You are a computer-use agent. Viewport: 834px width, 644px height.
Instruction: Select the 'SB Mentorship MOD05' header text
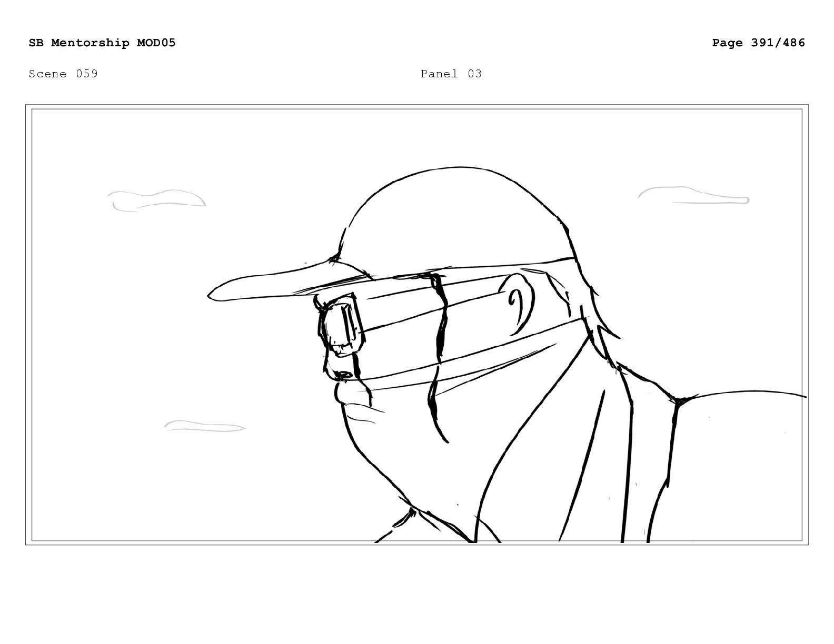(x=102, y=43)
